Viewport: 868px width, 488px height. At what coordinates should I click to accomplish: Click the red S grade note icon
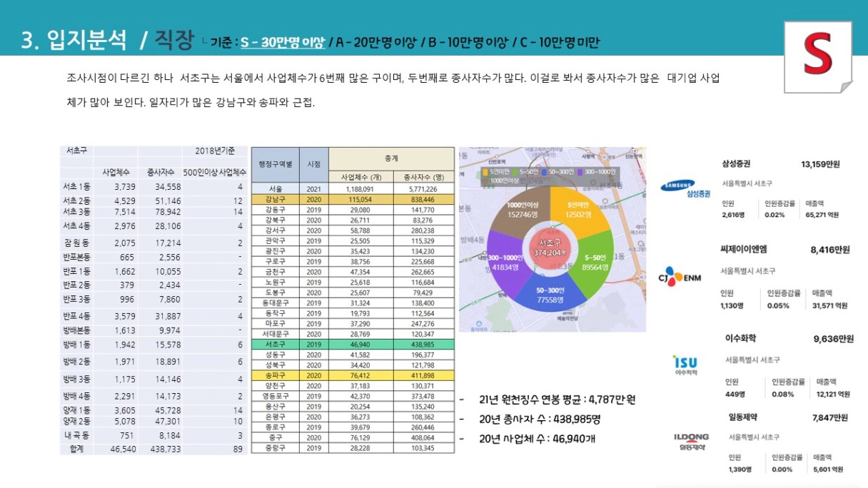tap(819, 57)
